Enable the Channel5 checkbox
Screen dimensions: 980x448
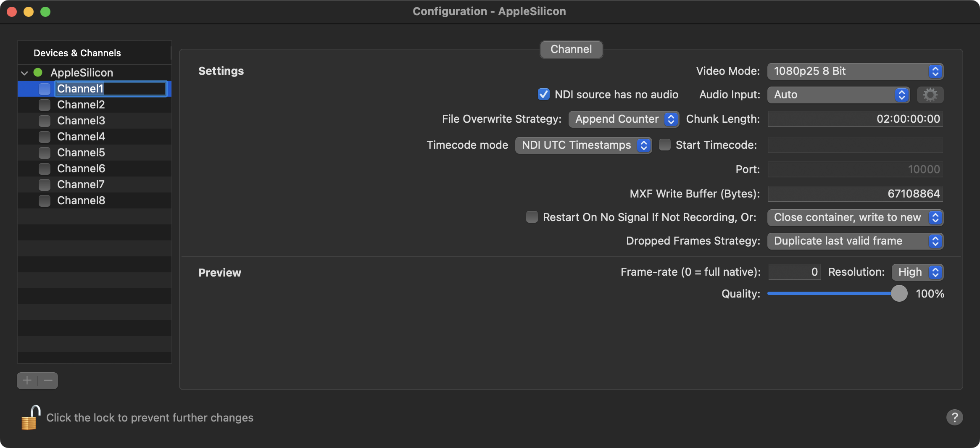(45, 153)
